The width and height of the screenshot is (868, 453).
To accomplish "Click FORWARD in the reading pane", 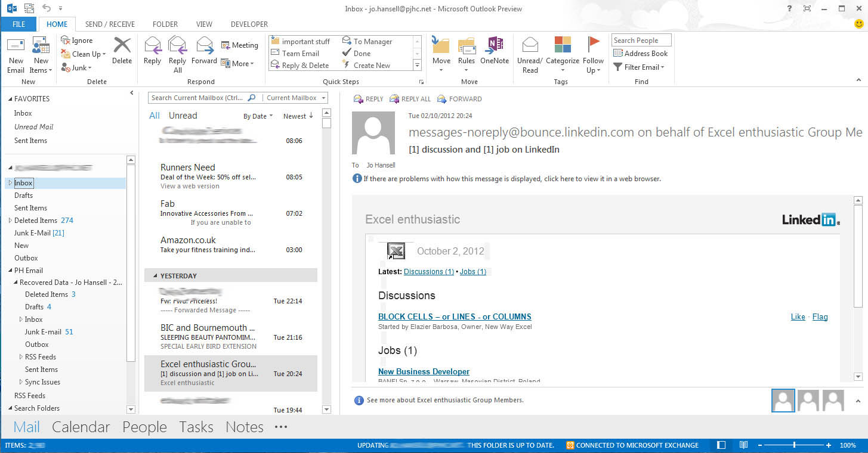I will [459, 99].
